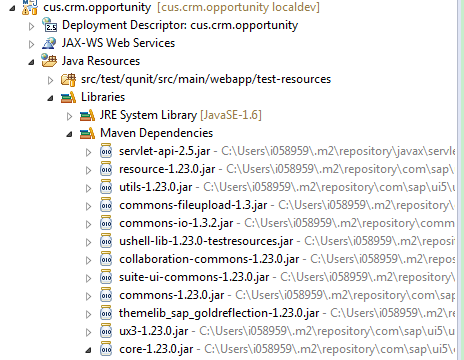
Task: Collapse the Maven Dependencies node
Action: pos(69,134)
